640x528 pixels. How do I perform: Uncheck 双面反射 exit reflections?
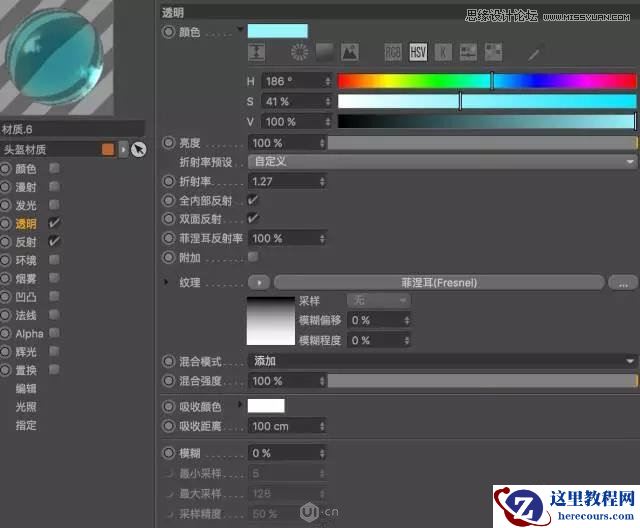point(253,218)
